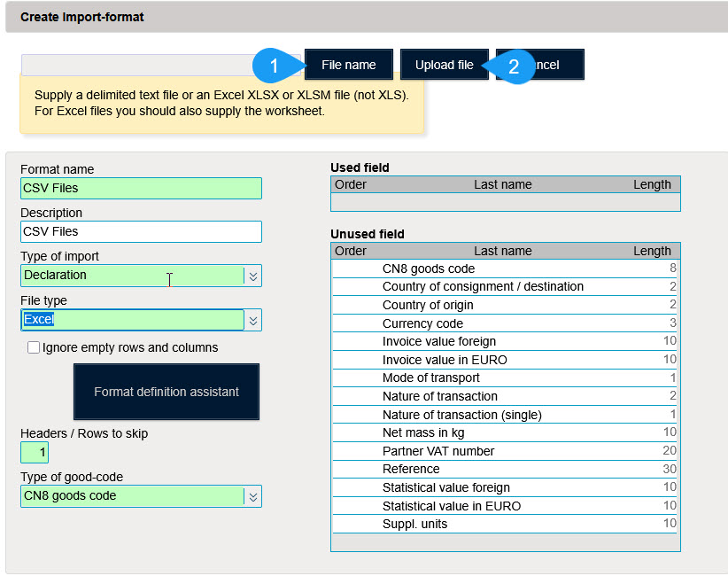Open the Type of good-code dropdown

click(133, 495)
